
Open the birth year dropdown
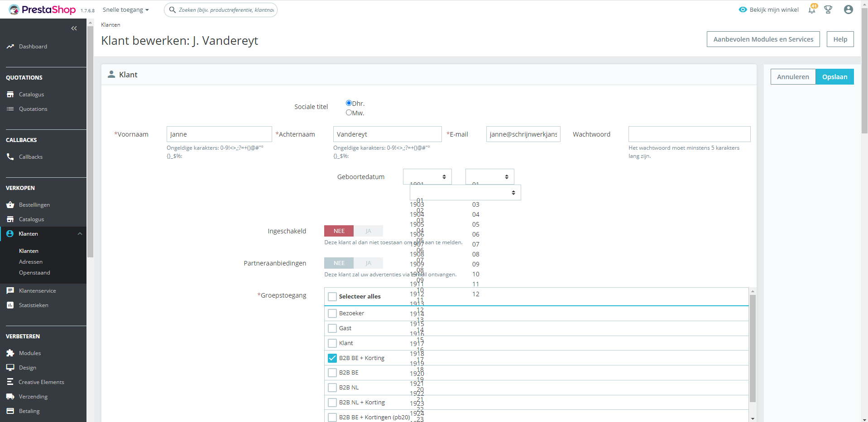(427, 177)
